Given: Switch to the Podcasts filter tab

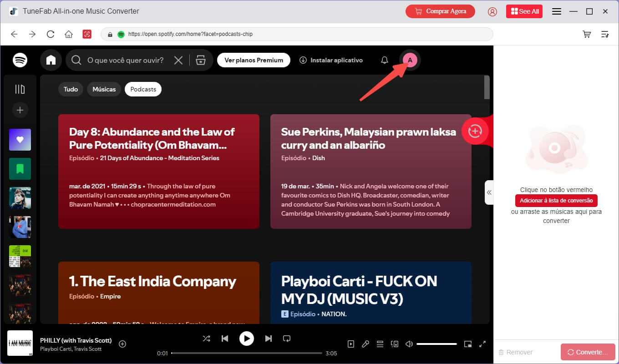Looking at the screenshot, I should pos(143,89).
